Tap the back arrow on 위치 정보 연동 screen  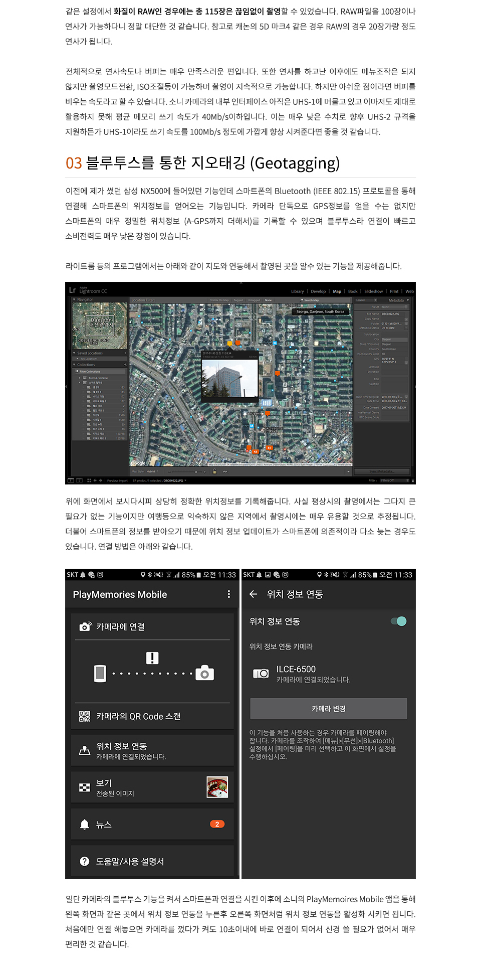tap(254, 594)
